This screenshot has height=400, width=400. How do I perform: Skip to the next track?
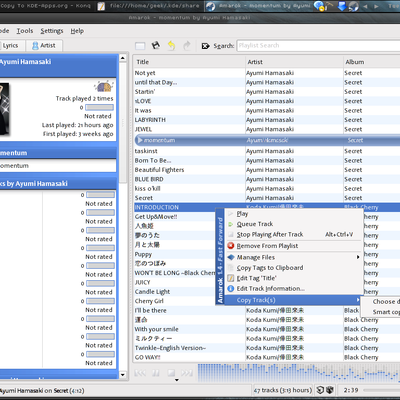[x=187, y=373]
